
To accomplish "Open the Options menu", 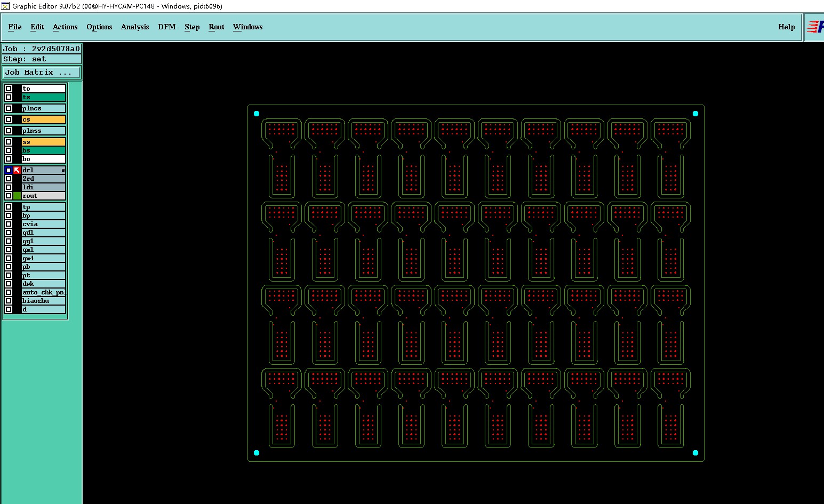I will 99,27.
